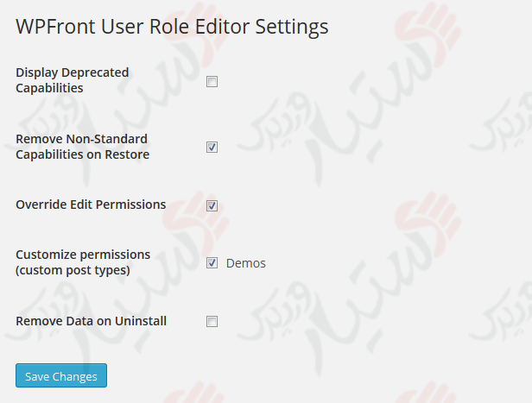Tick the Remove Data on Uninstall checkbox
532x403 pixels.
[212, 321]
